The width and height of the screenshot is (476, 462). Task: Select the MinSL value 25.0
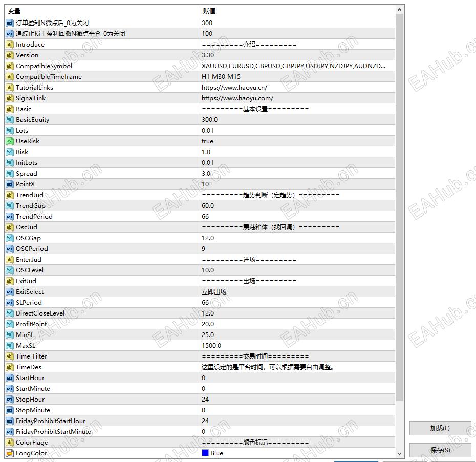pos(208,335)
